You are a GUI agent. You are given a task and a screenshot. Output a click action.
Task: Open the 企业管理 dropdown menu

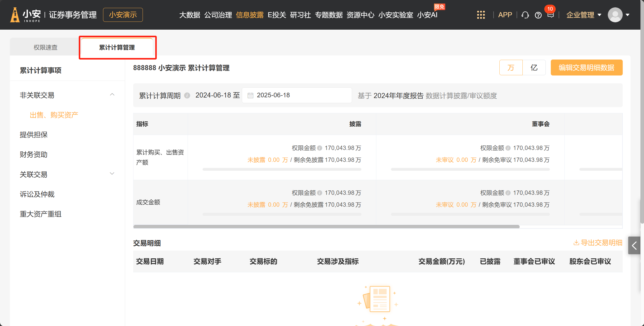point(583,15)
